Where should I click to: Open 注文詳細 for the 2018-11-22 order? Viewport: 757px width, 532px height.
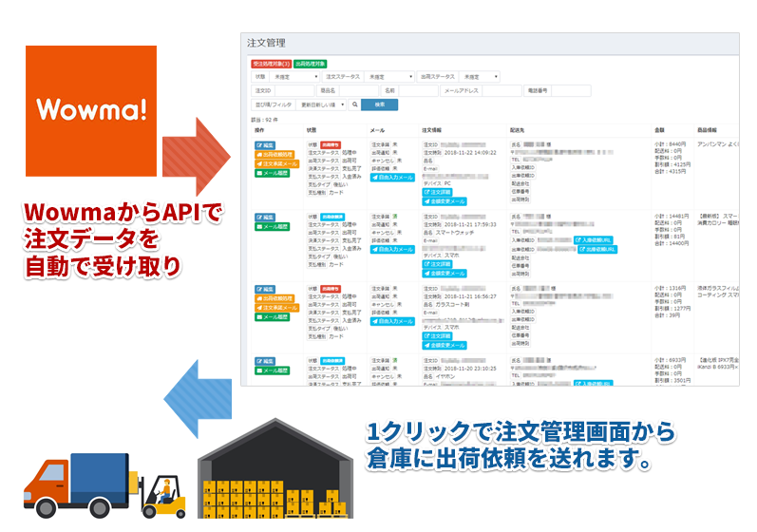pos(437,192)
